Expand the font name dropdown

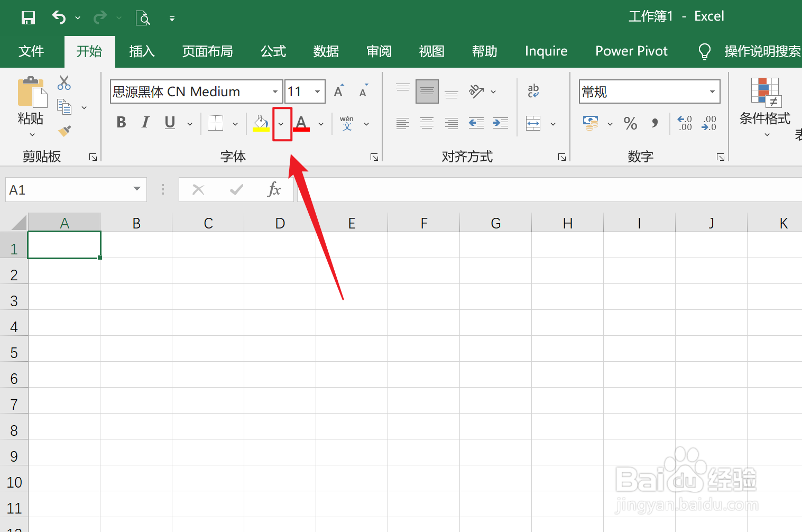[274, 91]
